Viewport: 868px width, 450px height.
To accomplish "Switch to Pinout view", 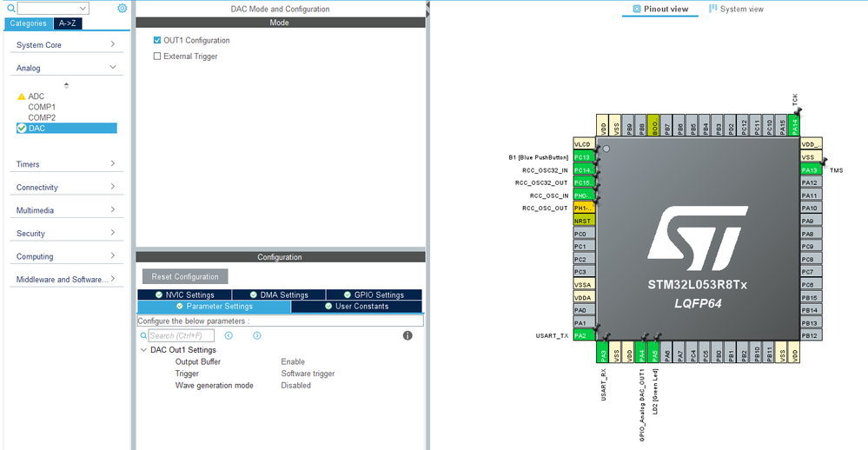I will [x=660, y=9].
